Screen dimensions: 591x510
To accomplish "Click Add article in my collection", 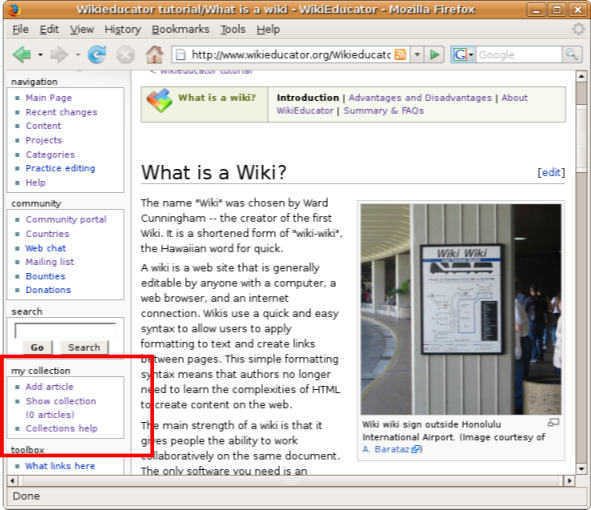I will (x=49, y=387).
